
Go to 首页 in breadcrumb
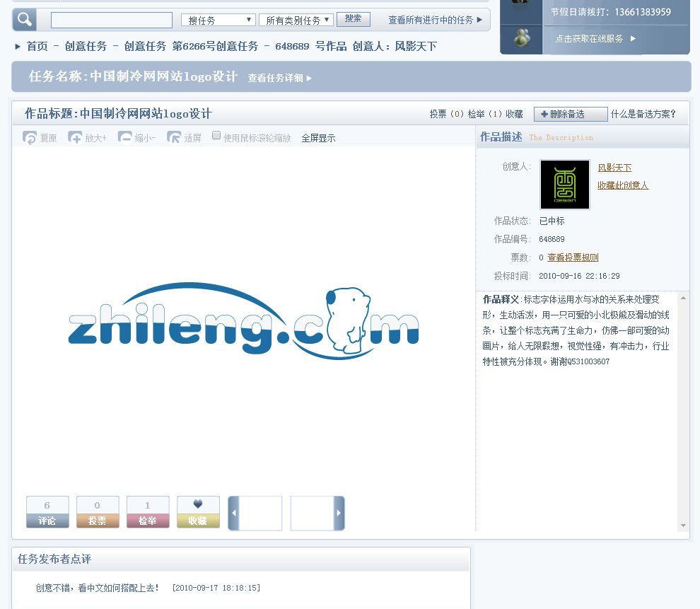click(x=37, y=47)
